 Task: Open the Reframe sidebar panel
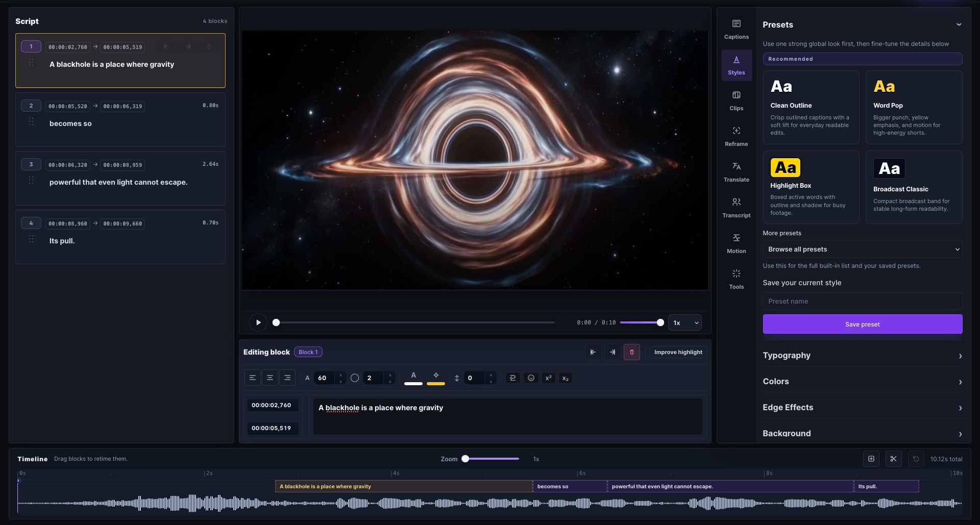pyautogui.click(x=736, y=137)
